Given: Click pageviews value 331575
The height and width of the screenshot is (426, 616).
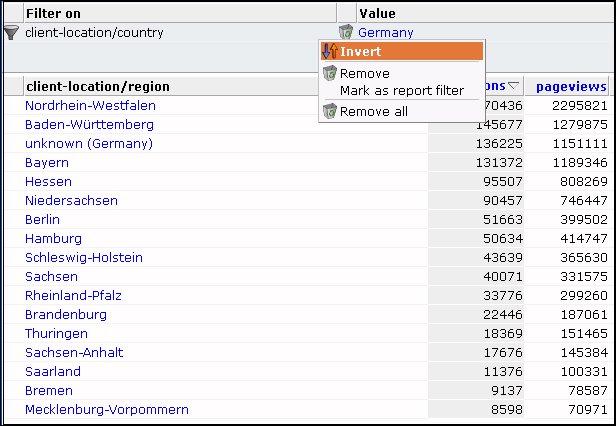Looking at the screenshot, I should (x=584, y=276).
